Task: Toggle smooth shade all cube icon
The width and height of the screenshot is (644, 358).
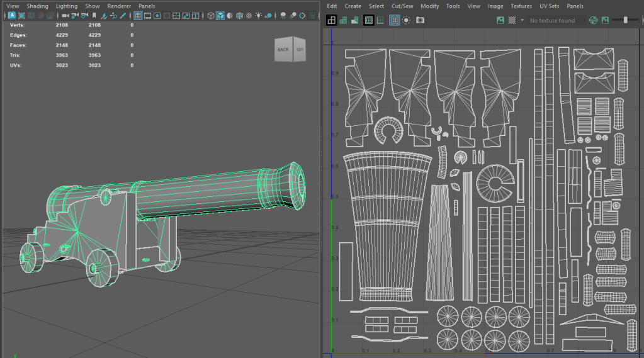Action: click(220, 16)
